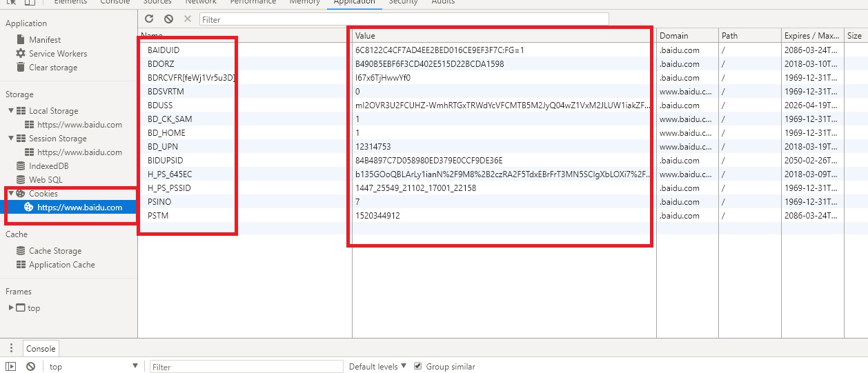868x373 pixels.
Task: Select the BDUSS cookie row
Action: (x=502, y=105)
